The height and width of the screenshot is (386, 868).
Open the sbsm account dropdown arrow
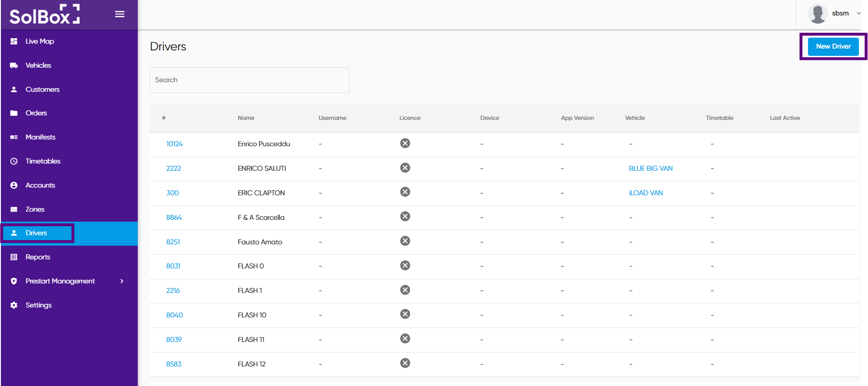point(858,14)
